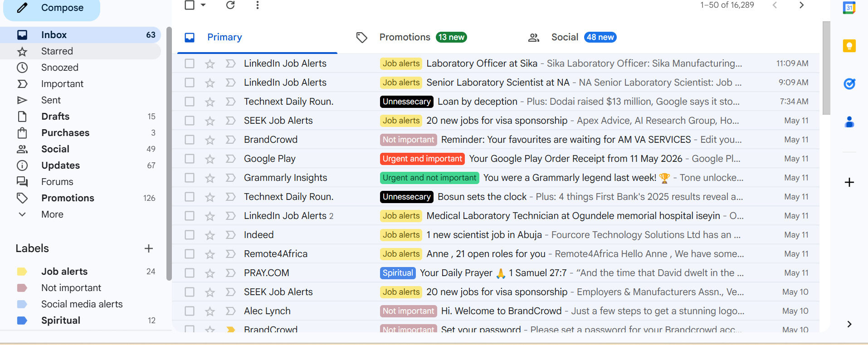
Task: Star the Remote4Africa email
Action: click(210, 254)
